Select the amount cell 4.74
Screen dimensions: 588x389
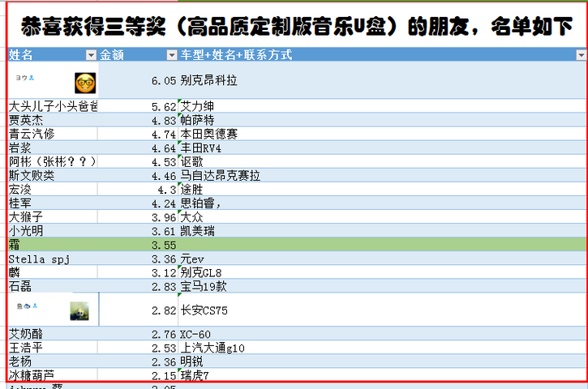point(138,134)
